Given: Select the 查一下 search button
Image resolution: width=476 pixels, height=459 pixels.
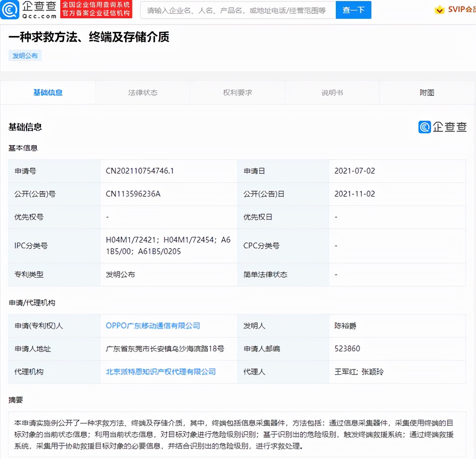Looking at the screenshot, I should pyautogui.click(x=353, y=10).
